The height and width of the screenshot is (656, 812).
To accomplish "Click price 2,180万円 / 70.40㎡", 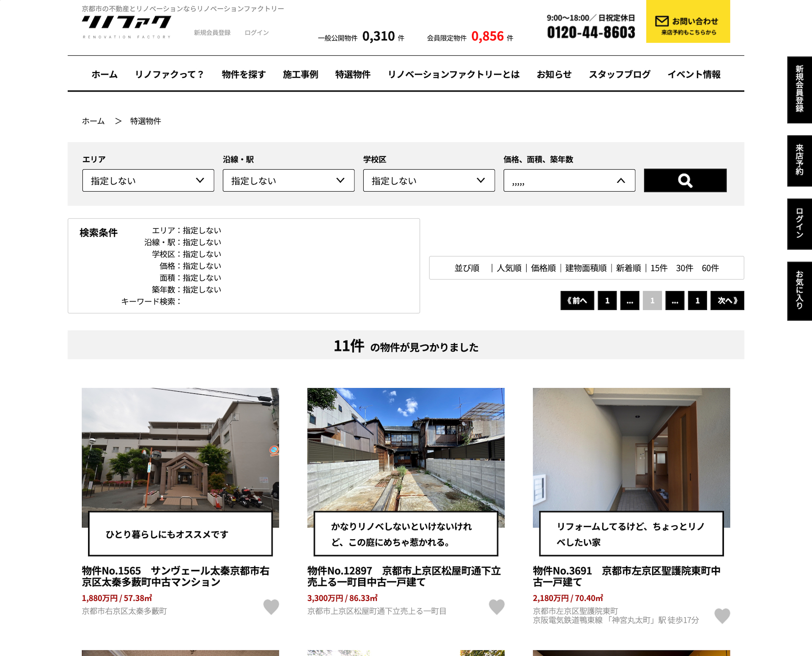I will (568, 598).
